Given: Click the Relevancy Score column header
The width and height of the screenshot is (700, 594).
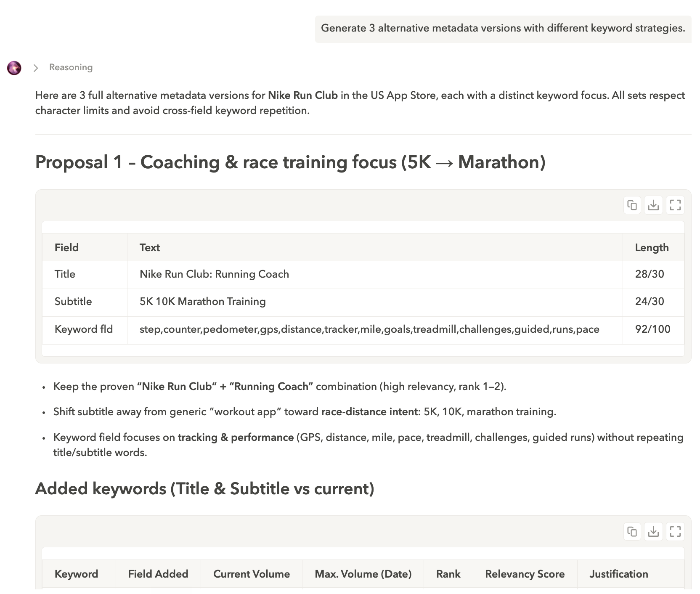Looking at the screenshot, I should (525, 574).
